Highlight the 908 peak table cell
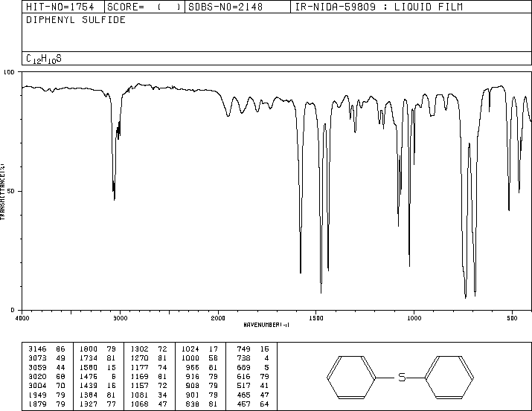 point(193,386)
